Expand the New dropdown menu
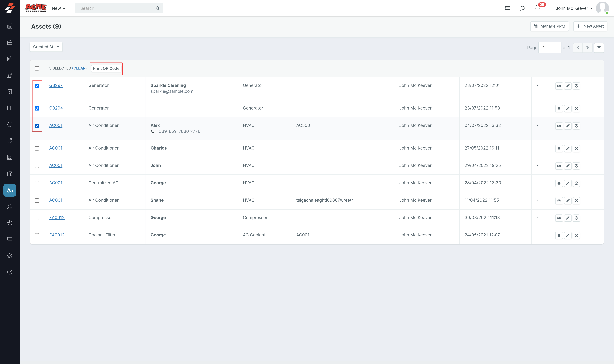 58,8
